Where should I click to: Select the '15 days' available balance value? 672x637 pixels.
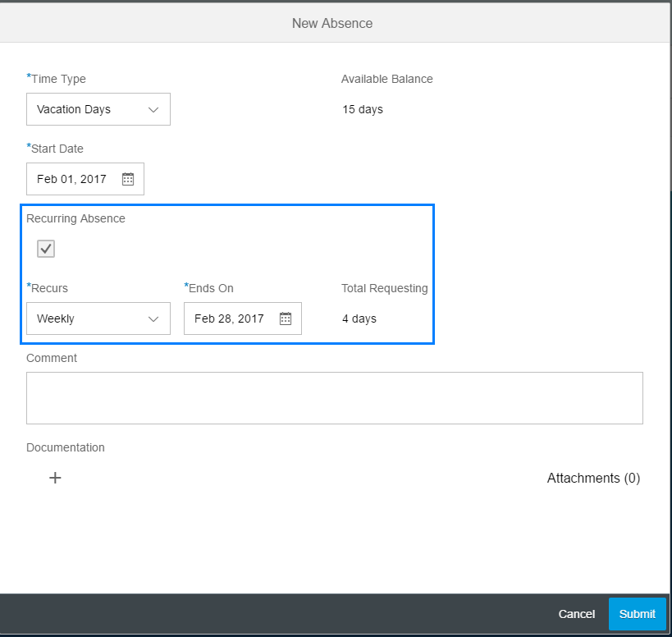363,109
